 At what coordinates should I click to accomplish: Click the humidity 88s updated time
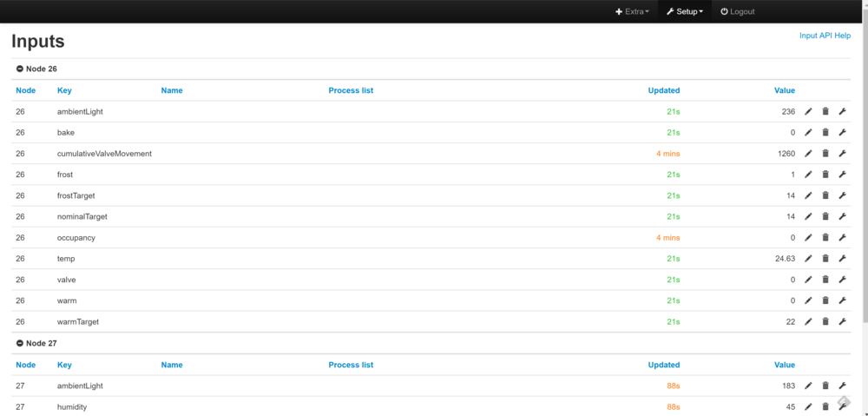tap(674, 407)
